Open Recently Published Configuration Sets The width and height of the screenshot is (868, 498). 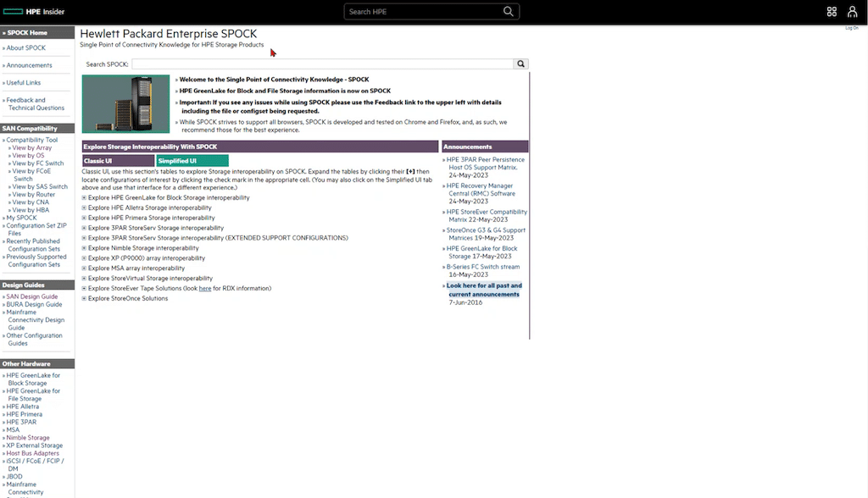[33, 245]
